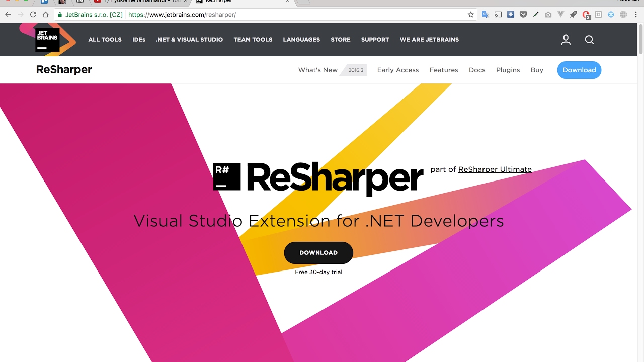
Task: Open the What's New 2016.3 link
Action: pos(332,70)
